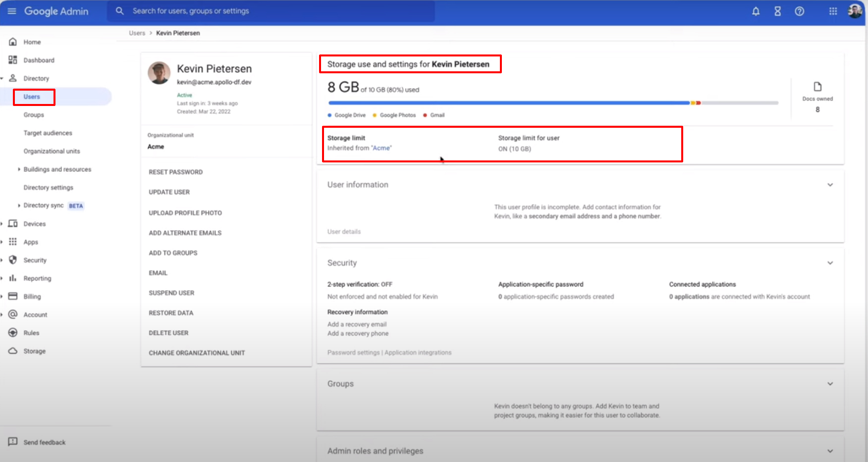Expand Buildings and resources in sidebar
Screen dimensions: 868x462
point(19,169)
